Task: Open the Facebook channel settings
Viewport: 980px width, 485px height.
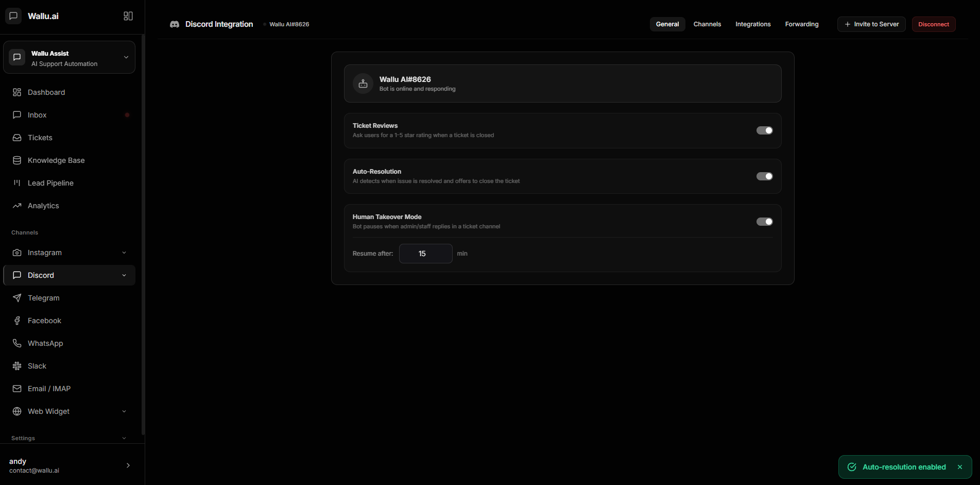Action: pyautogui.click(x=70, y=321)
